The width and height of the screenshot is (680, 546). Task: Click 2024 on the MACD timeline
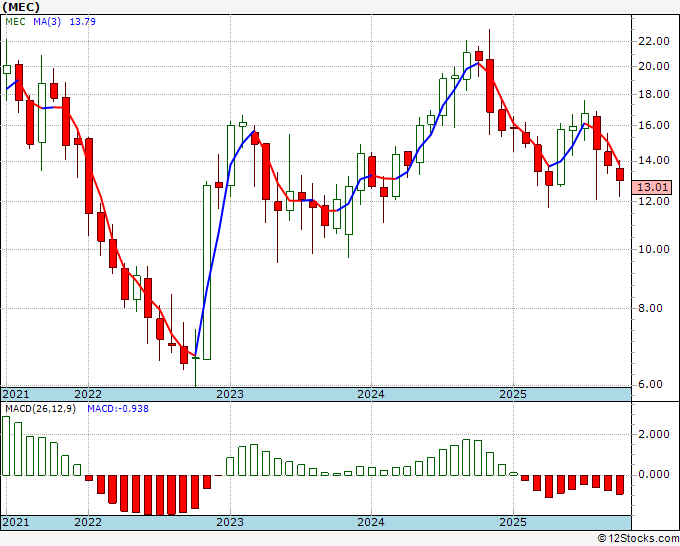371,522
